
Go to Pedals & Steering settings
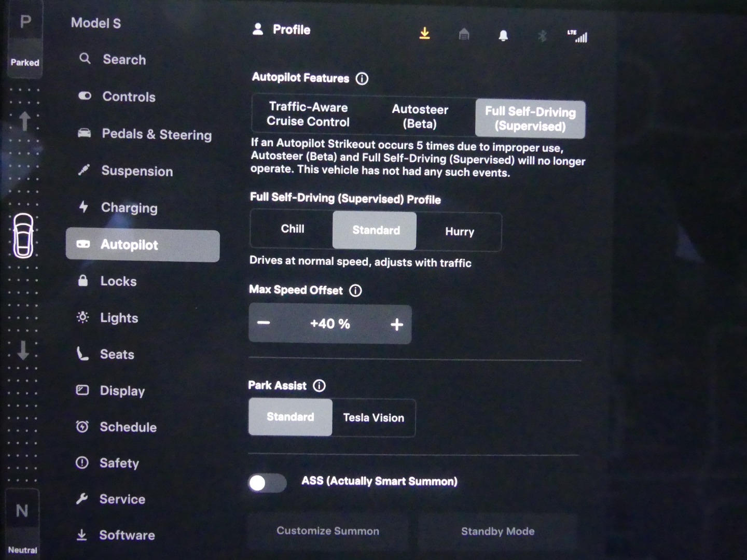click(156, 134)
